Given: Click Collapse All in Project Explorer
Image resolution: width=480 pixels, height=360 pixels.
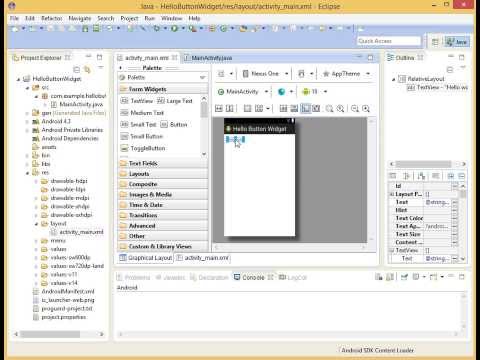Looking at the screenshot, I should [x=76, y=69].
